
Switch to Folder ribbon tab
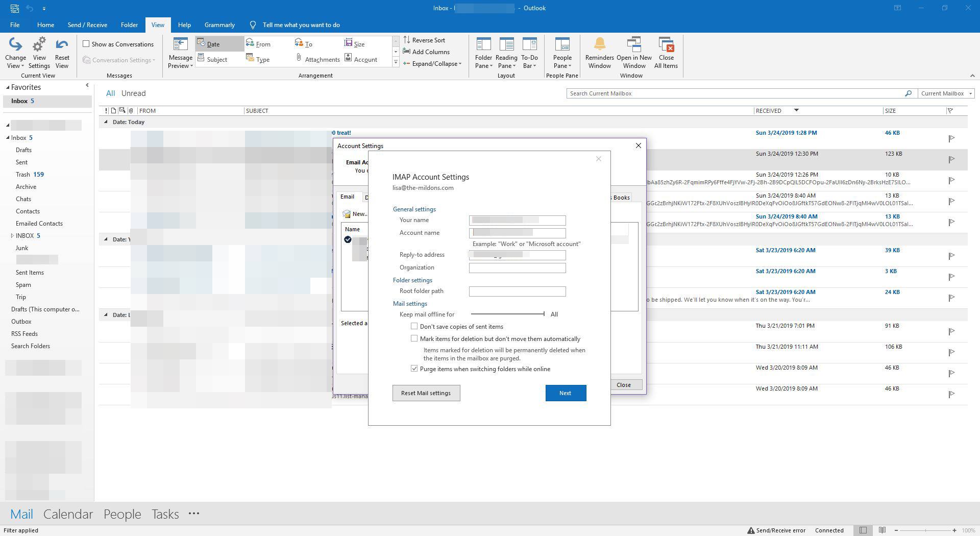click(129, 25)
